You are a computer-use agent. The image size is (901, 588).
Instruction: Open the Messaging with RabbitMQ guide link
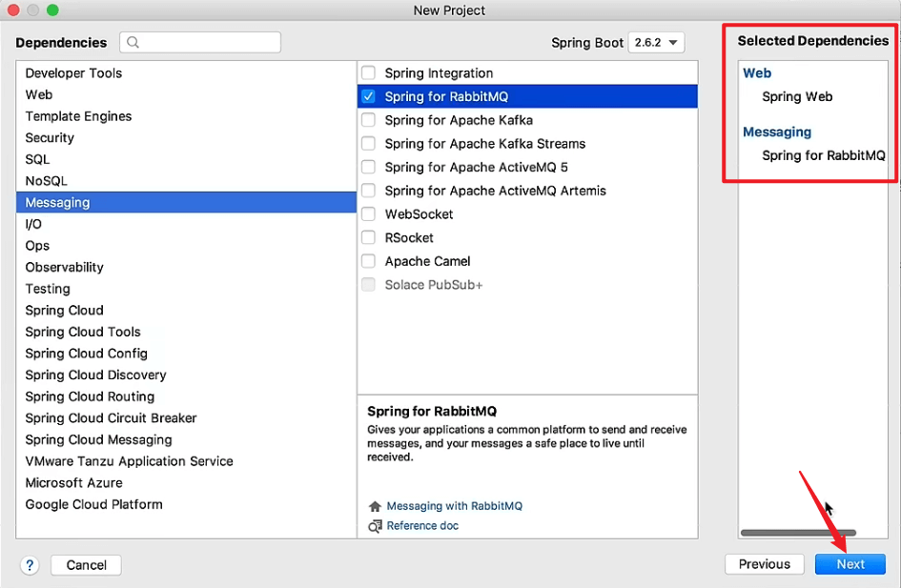[x=454, y=506]
